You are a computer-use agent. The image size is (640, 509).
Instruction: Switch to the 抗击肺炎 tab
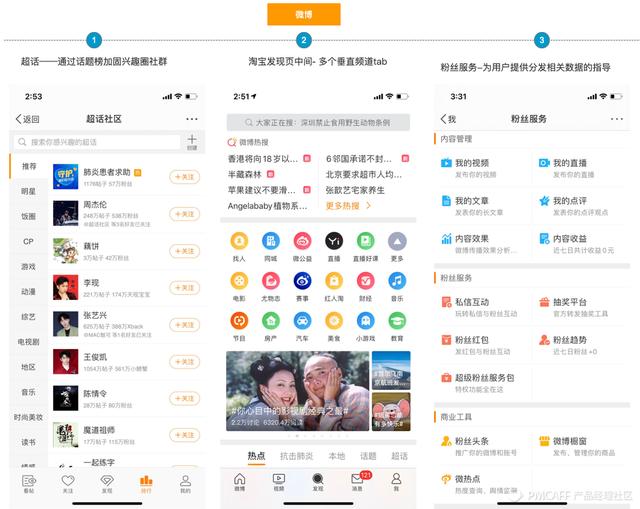coord(296,456)
